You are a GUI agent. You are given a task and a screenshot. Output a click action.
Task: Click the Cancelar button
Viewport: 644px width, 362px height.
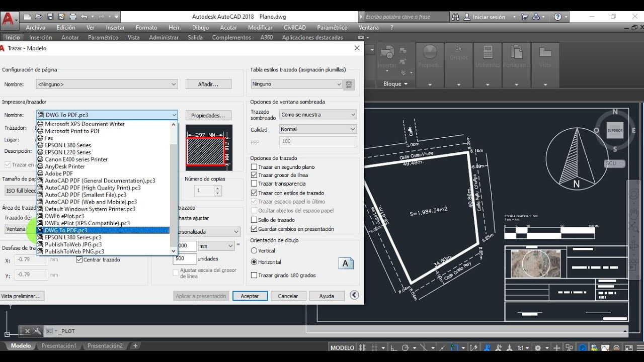pos(288,296)
